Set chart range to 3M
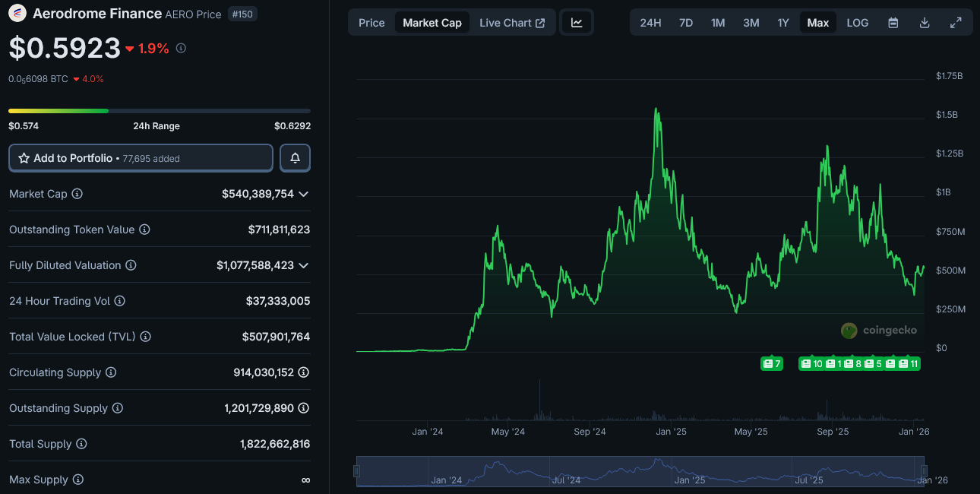The height and width of the screenshot is (494, 980). [x=751, y=23]
